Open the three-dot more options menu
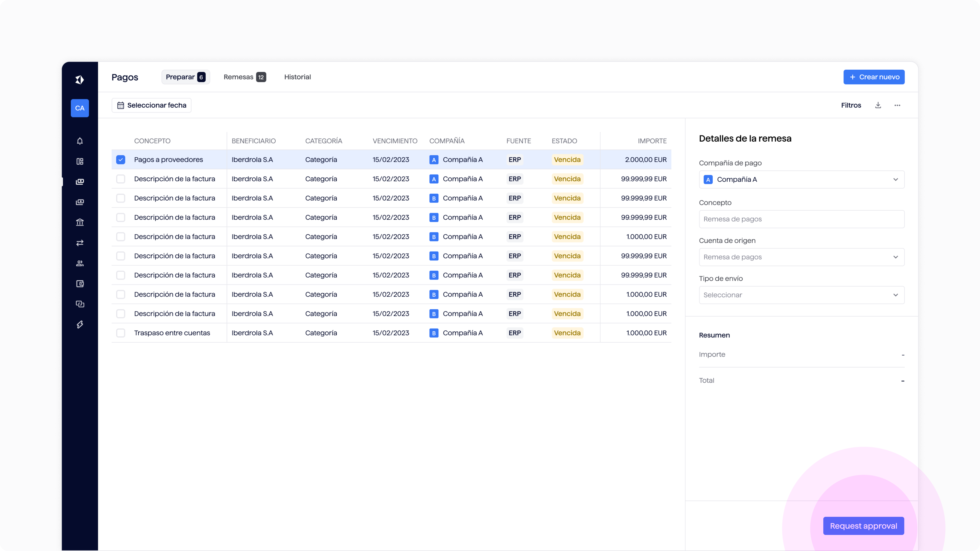 (898, 105)
